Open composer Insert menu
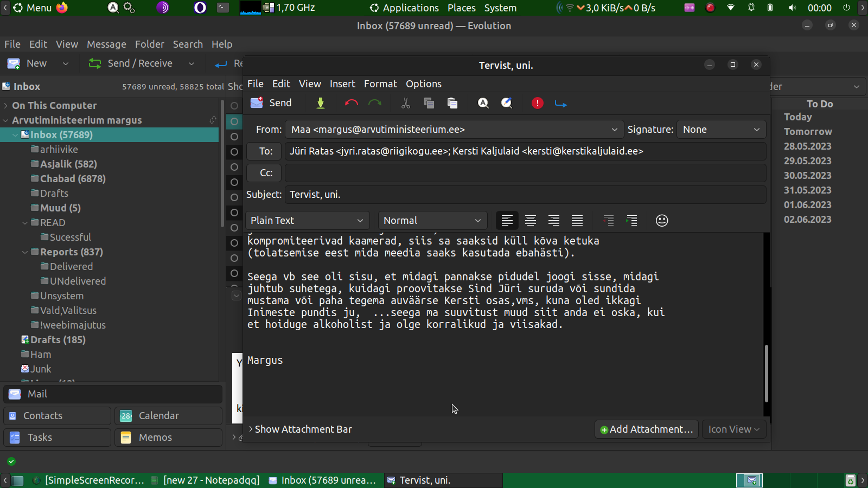The image size is (868, 488). tap(342, 84)
